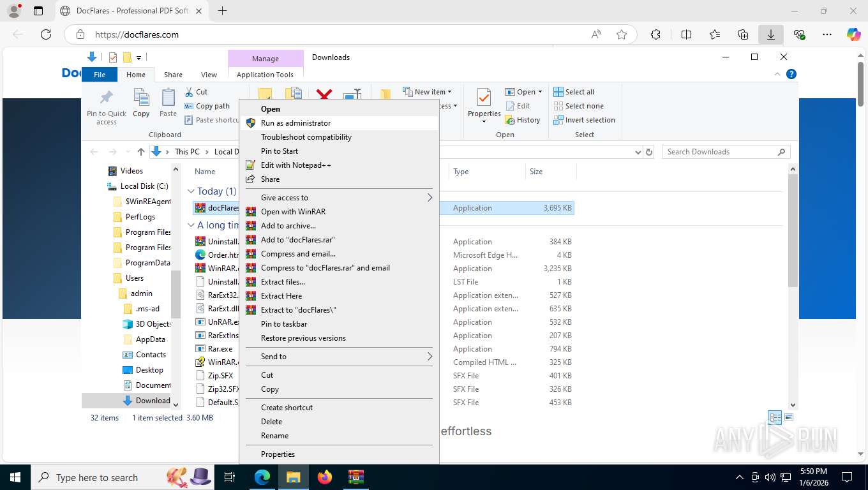Select Extract to "docFlares\"
Viewport: 868px width, 490px height.
point(339,310)
